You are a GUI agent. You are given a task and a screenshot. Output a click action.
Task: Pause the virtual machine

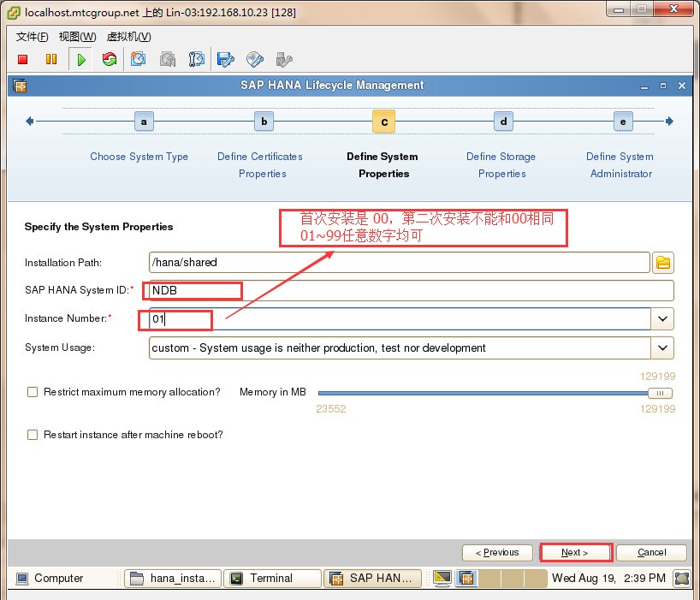point(51,59)
